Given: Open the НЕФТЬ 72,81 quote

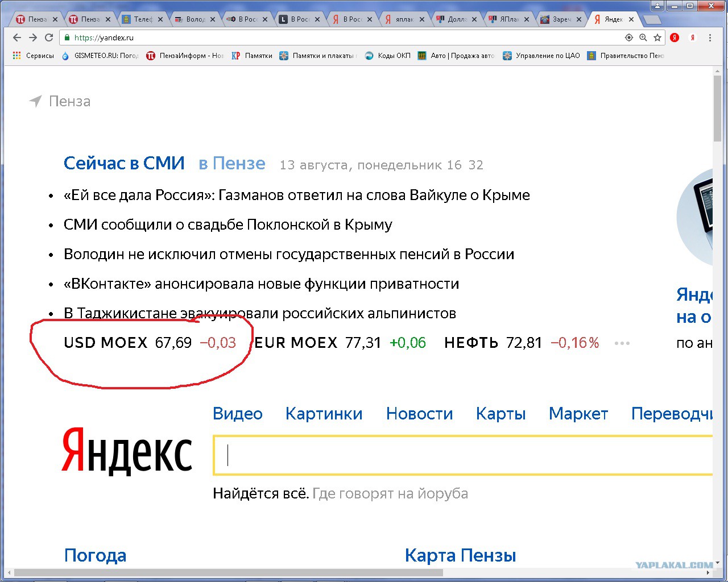Looking at the screenshot, I should tap(522, 343).
